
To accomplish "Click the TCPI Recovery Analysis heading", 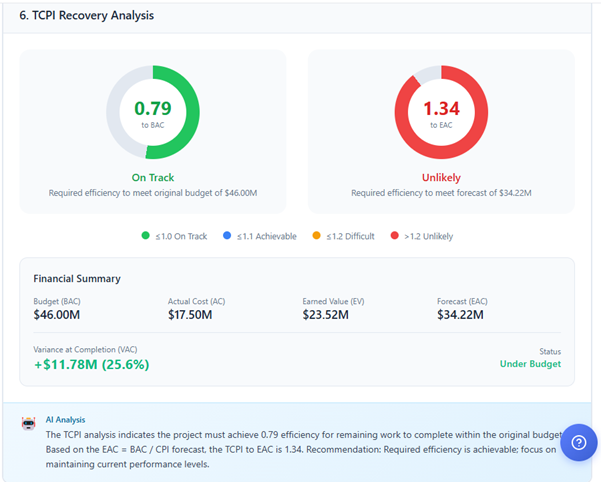I will coord(87,17).
